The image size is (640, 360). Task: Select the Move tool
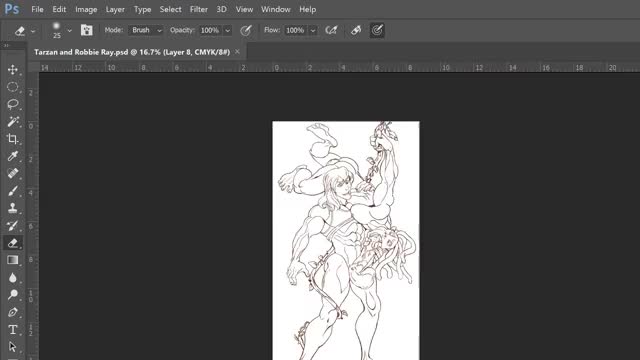[13, 69]
